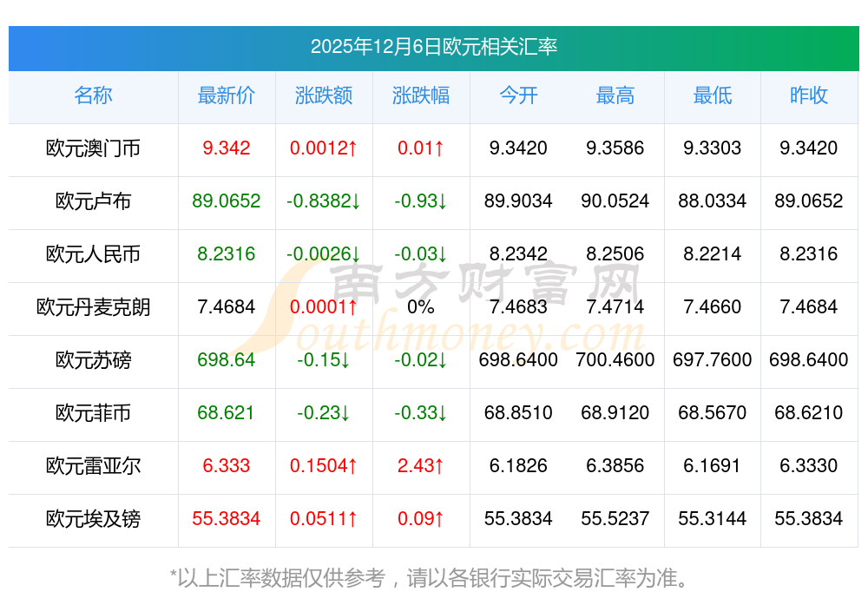
Task: Click open value 6.1826
Action: [x=518, y=465]
